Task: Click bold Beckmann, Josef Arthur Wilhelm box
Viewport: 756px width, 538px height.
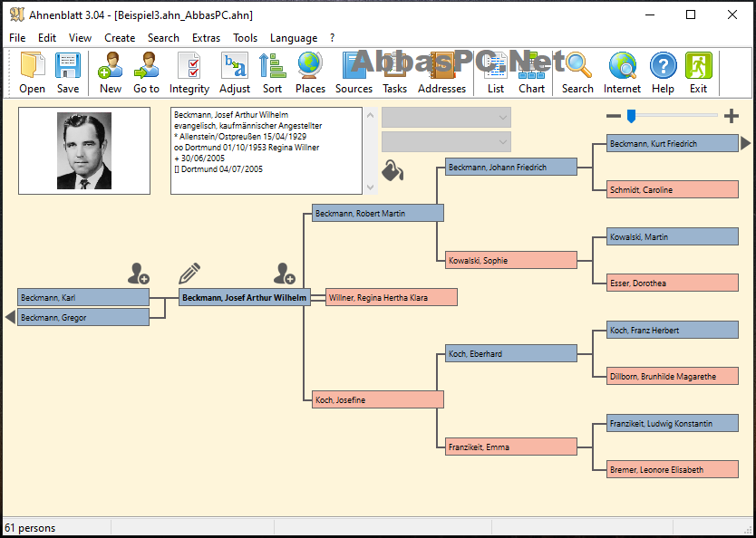Action: pyautogui.click(x=245, y=298)
